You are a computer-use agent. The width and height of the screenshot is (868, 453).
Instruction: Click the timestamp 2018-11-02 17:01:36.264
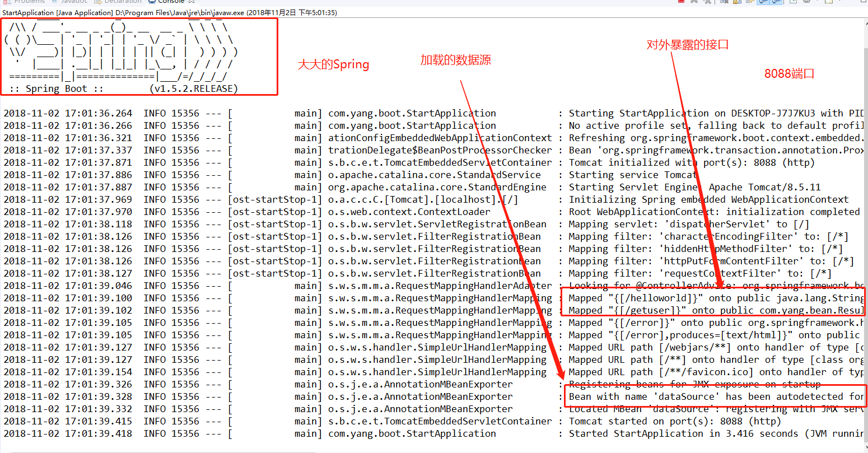click(68, 113)
